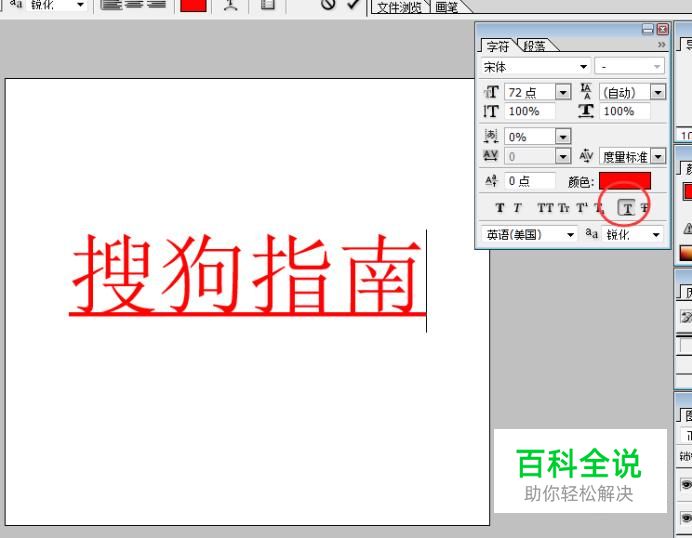Click red text color swatch in options bar
Image resolution: width=692 pixels, height=538 pixels.
(x=193, y=5)
